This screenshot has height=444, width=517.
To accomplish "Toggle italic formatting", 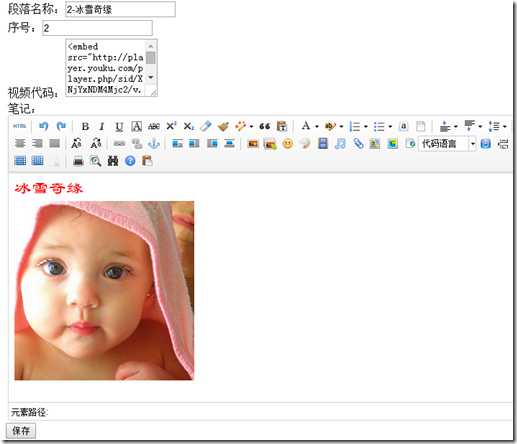I will pyautogui.click(x=102, y=127).
